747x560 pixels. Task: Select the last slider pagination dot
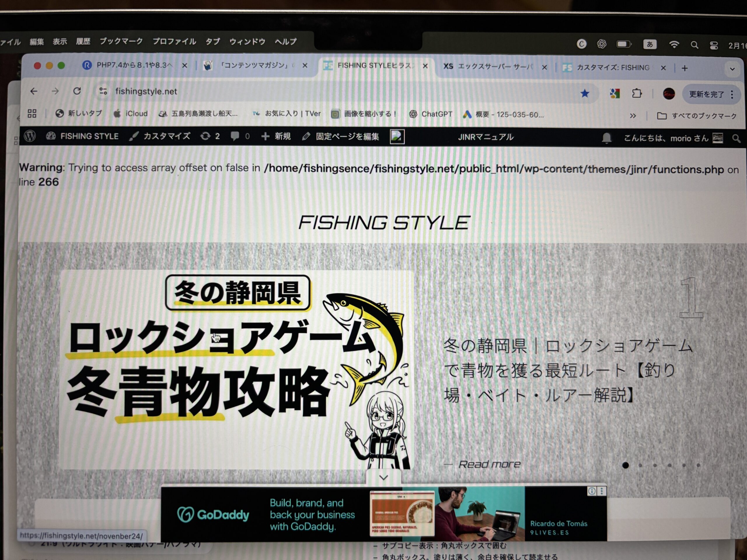[698, 466]
